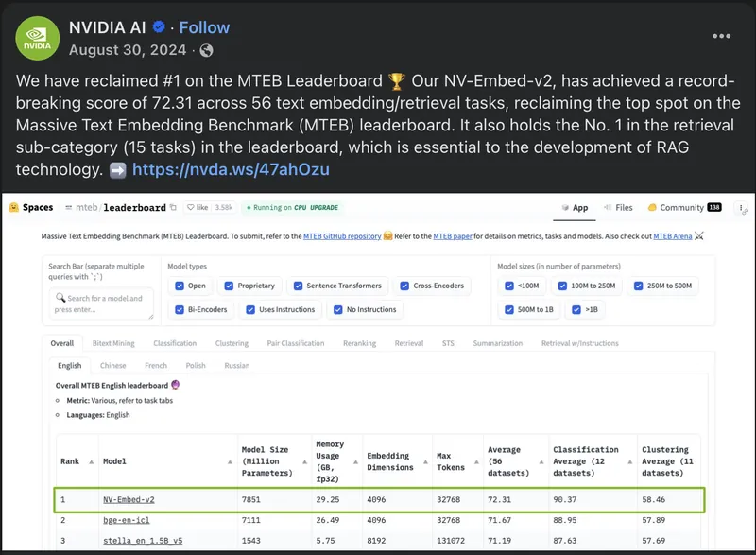Open the MTEB GitHub repository link
The image size is (756, 555).
tap(342, 236)
